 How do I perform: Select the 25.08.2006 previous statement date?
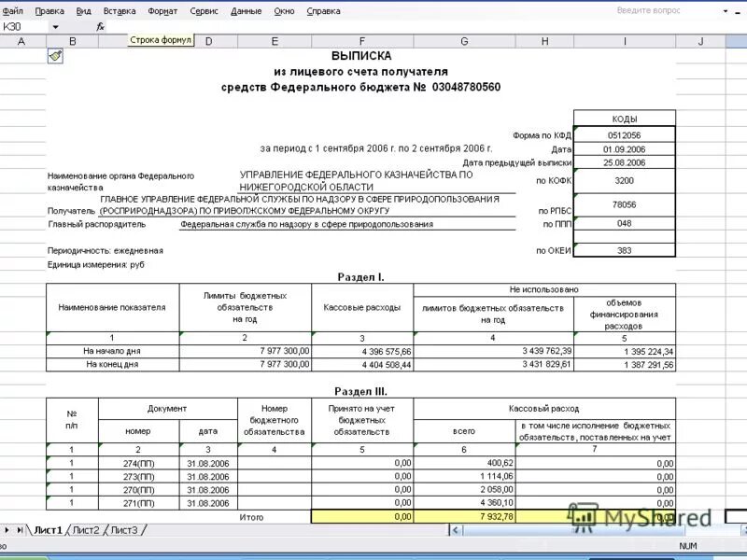click(x=624, y=162)
